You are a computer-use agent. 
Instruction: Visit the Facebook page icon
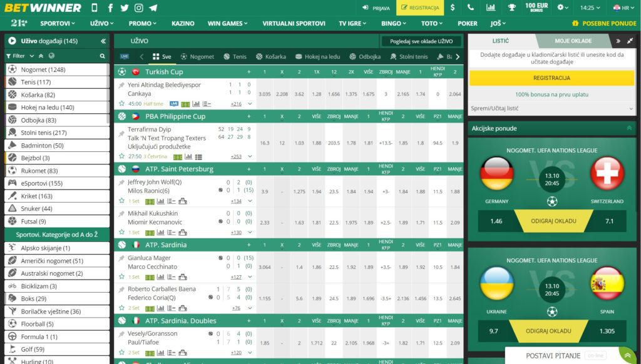pyautogui.click(x=110, y=8)
